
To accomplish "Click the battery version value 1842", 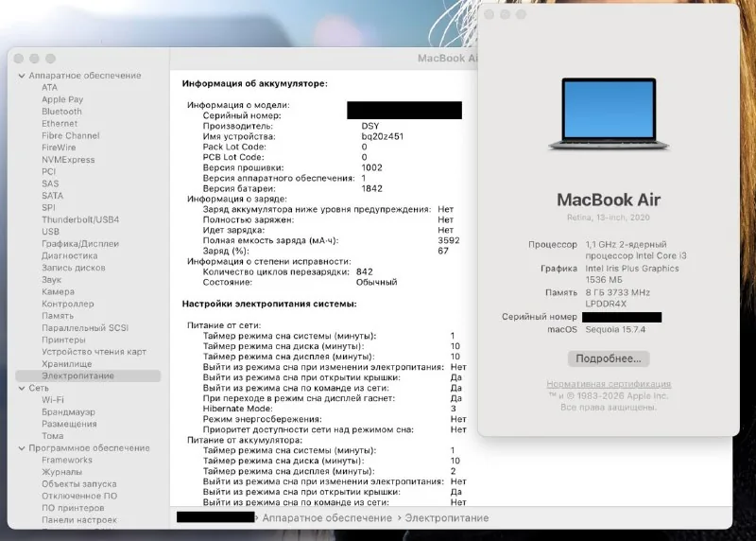I will point(371,189).
